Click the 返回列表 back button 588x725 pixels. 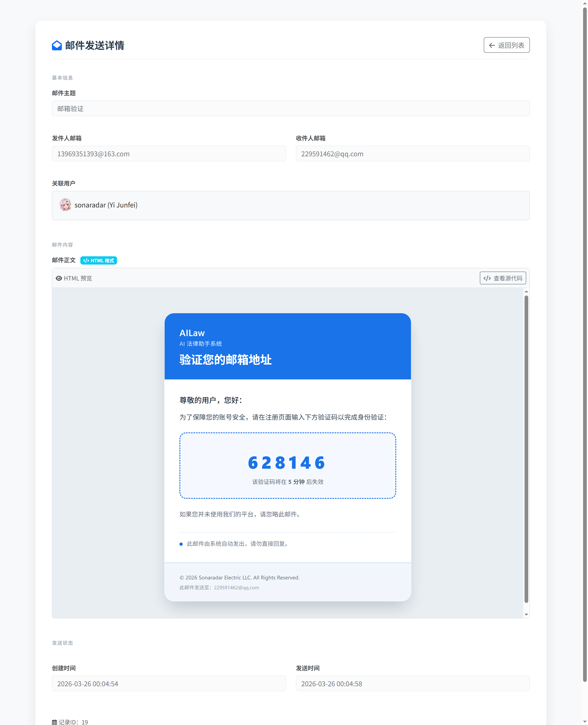click(x=506, y=45)
